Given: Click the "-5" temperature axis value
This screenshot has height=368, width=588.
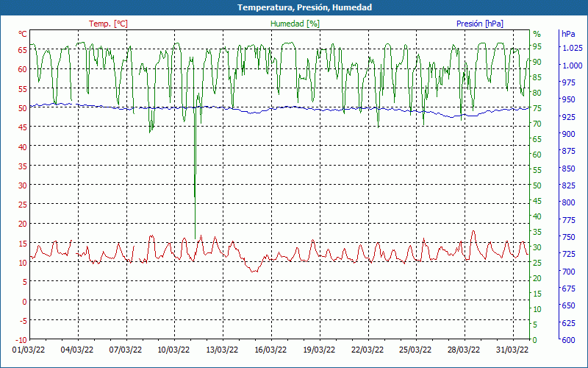Looking at the screenshot, I should coord(23,320).
